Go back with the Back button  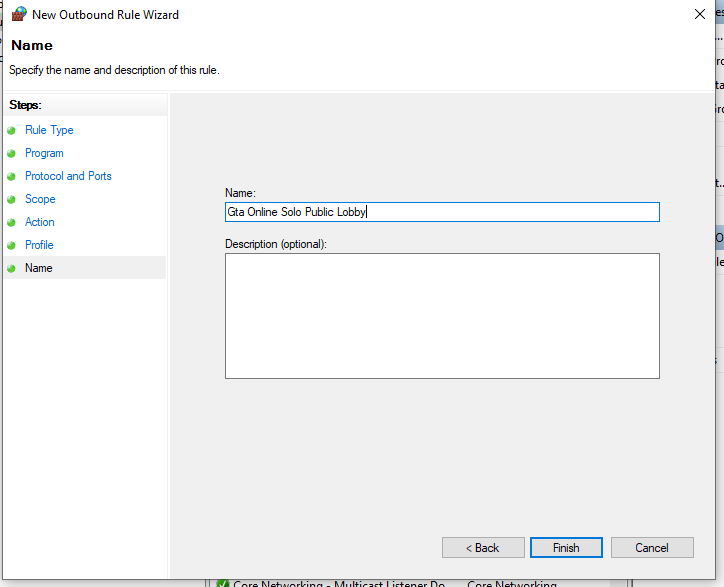tap(483, 547)
